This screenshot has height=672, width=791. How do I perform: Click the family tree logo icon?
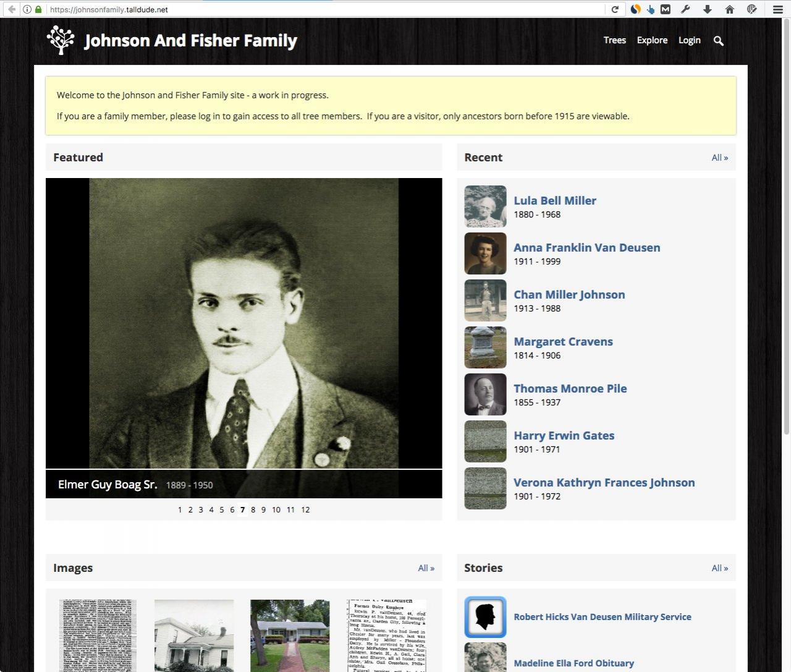point(60,40)
